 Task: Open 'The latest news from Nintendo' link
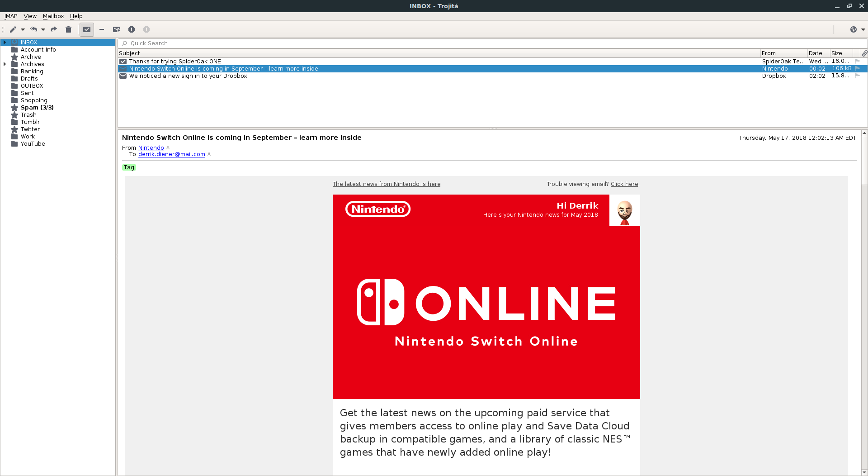[x=387, y=184]
